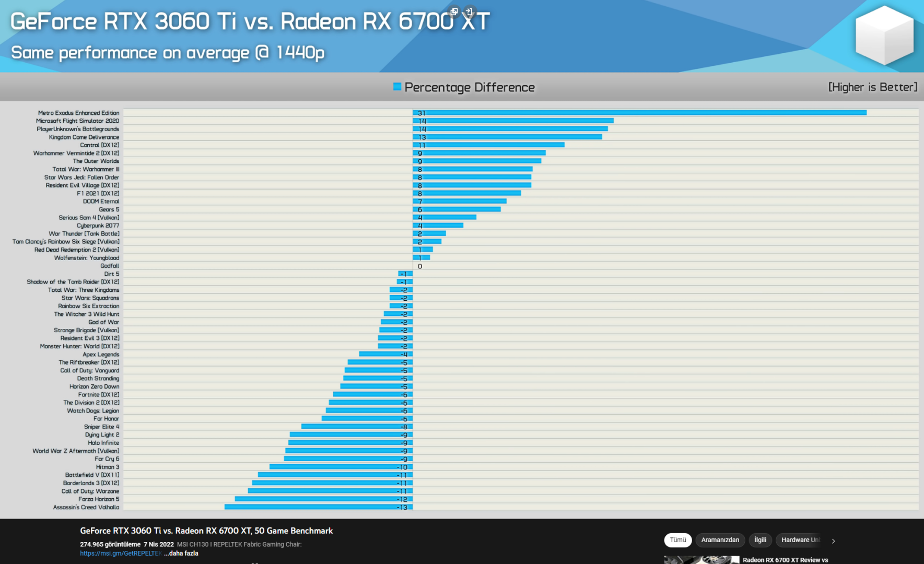Click the 'Cyberpunk 2077' label
This screenshot has height=564, width=924.
pos(98,226)
